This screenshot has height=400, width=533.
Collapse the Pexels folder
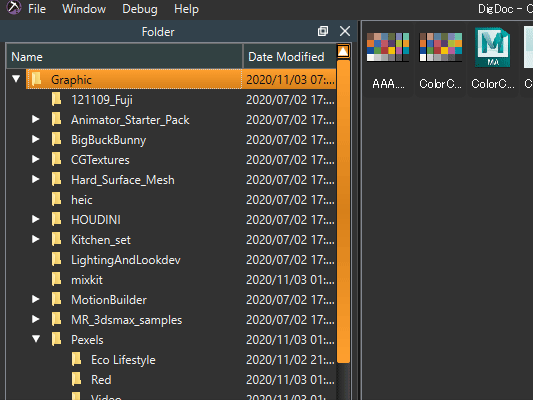click(36, 339)
